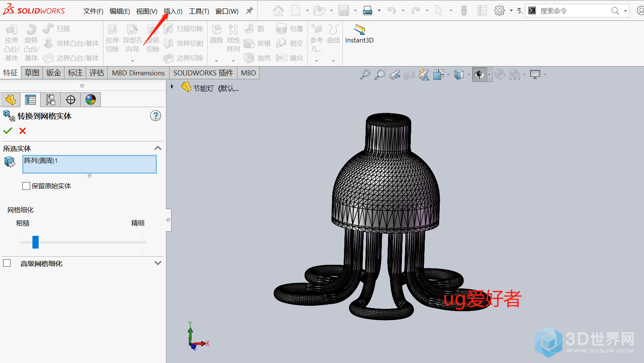This screenshot has width=644, height=363.
Task: Click the Instant3D tool
Action: click(x=359, y=34)
